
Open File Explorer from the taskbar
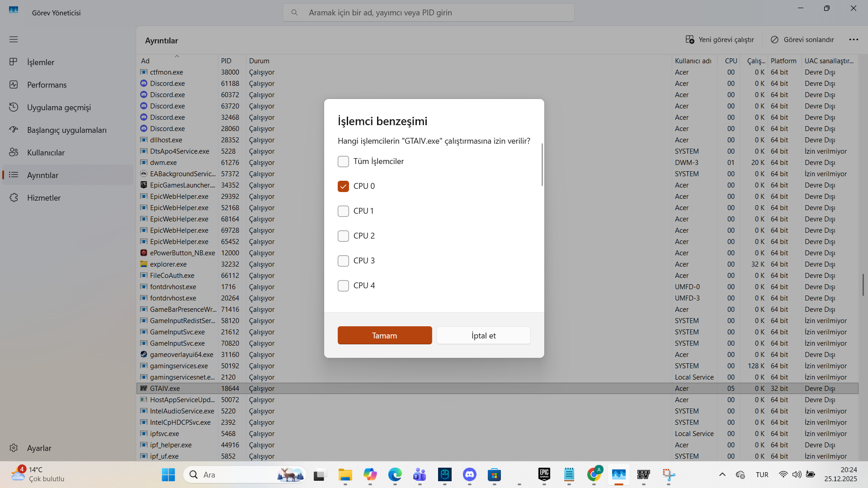tap(345, 474)
